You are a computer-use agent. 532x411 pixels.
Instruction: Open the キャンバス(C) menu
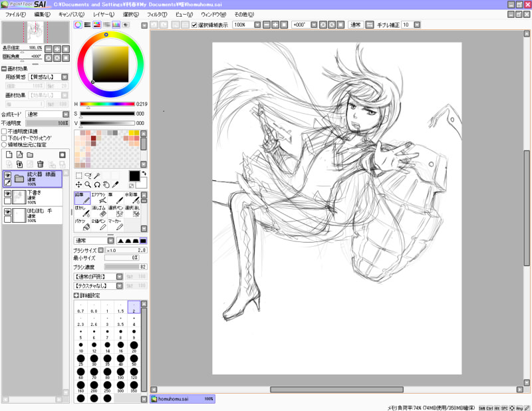click(71, 14)
